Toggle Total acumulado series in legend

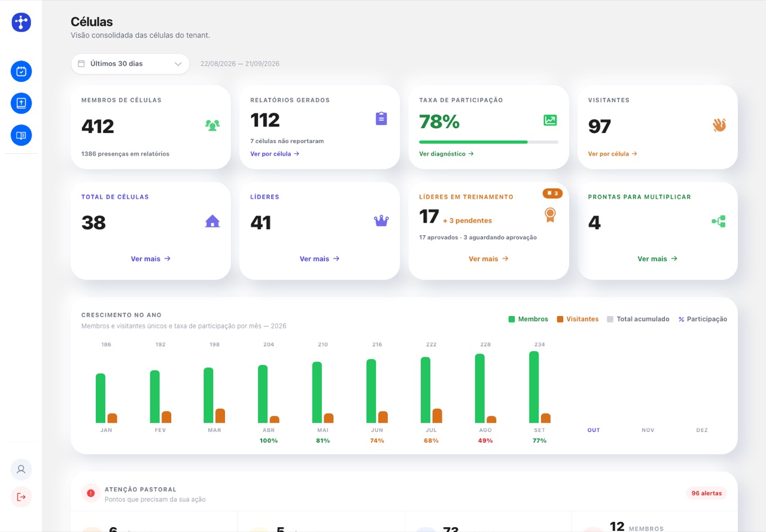638,320
